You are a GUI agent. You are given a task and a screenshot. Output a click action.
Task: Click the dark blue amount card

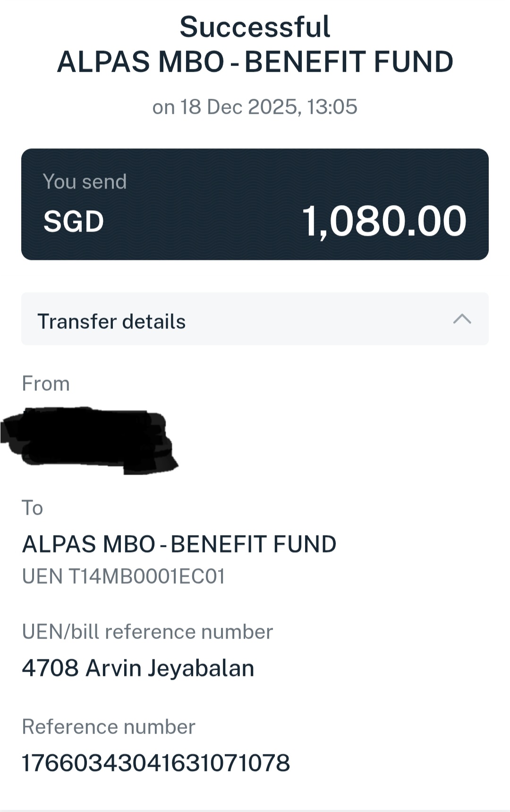pyautogui.click(x=255, y=204)
